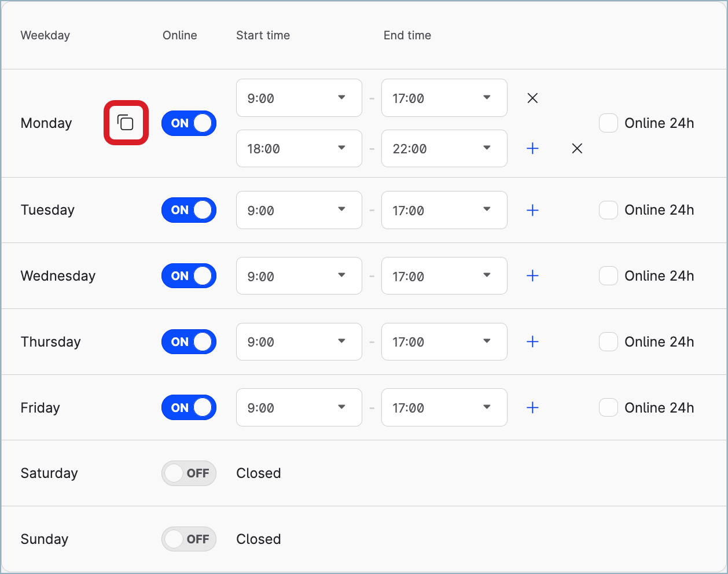Open Monday's 22:00 end time dropdown
728x574 pixels.
pos(444,149)
